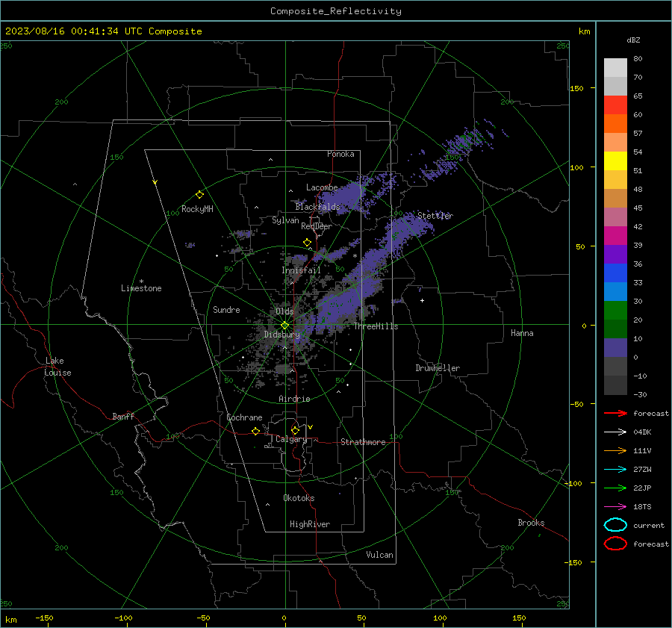Click the Composite_Reflectivity title
672x628 pixels.
(336, 11)
